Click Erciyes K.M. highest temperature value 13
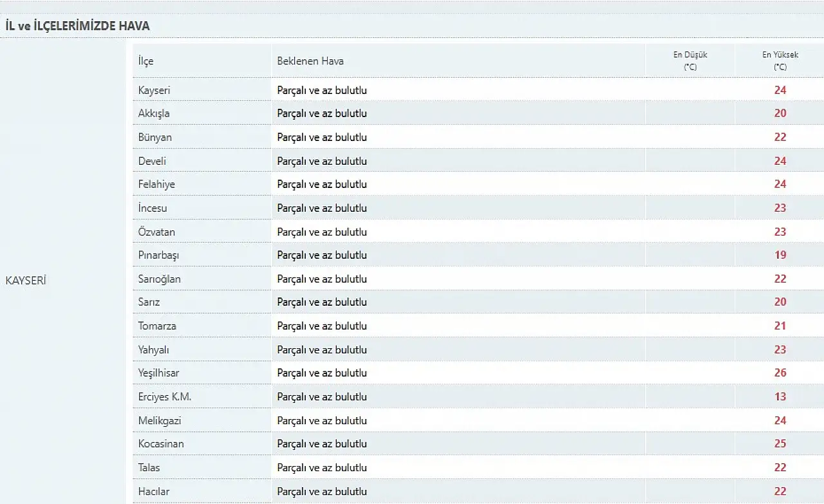 780,397
